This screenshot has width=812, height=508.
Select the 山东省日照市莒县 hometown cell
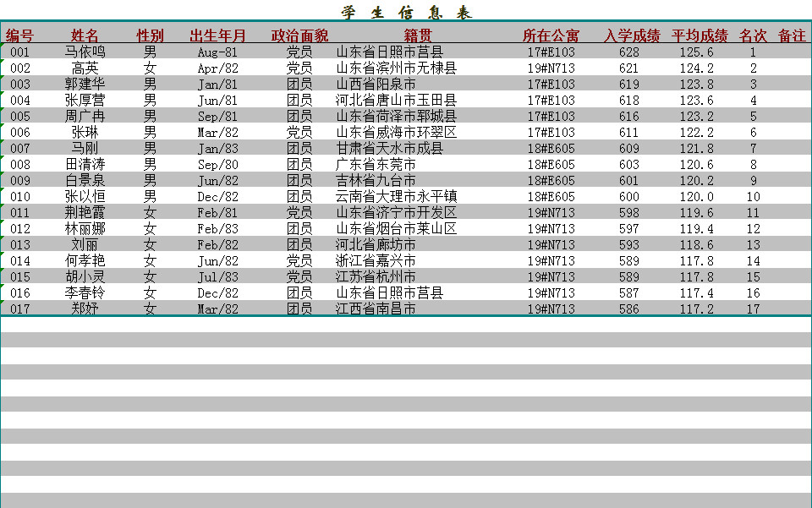389,52
